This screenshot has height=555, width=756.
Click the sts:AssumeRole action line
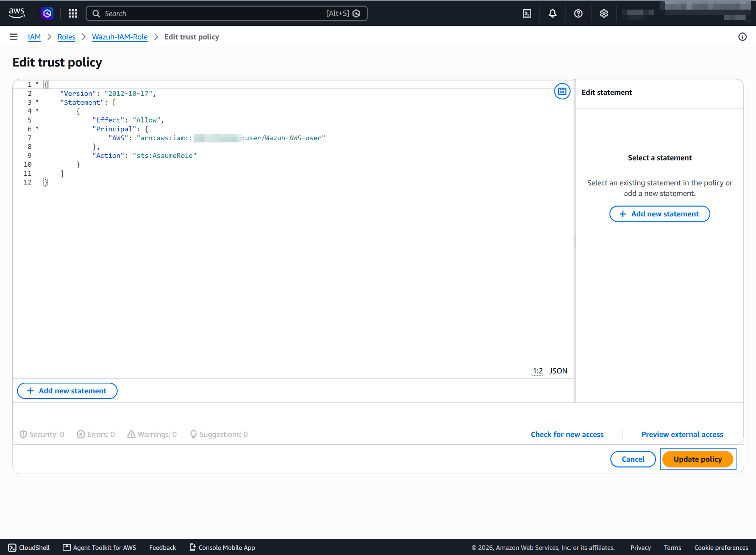coord(144,156)
